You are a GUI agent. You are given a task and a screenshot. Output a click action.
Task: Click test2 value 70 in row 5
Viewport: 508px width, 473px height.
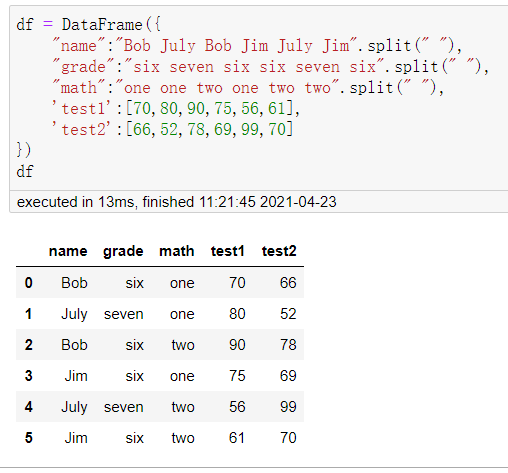pos(288,438)
